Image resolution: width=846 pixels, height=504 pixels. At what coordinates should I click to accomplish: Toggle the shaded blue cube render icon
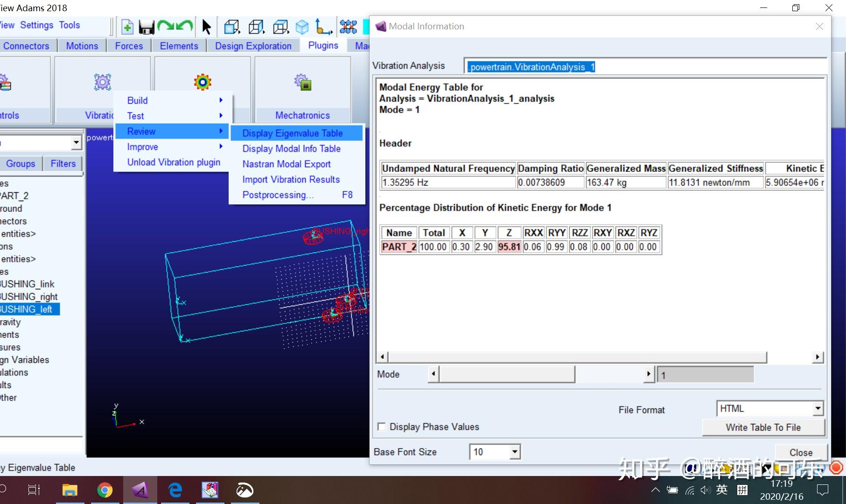pyautogui.click(x=302, y=27)
